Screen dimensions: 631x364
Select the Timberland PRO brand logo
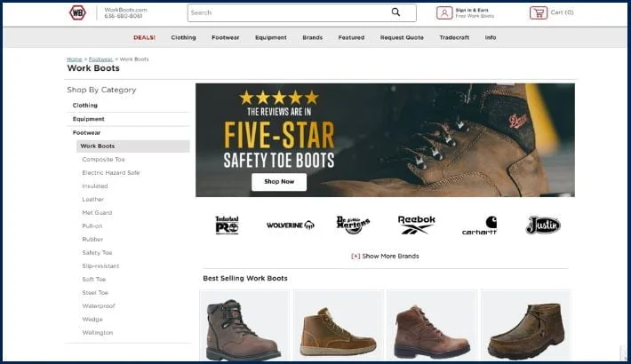[x=227, y=225]
